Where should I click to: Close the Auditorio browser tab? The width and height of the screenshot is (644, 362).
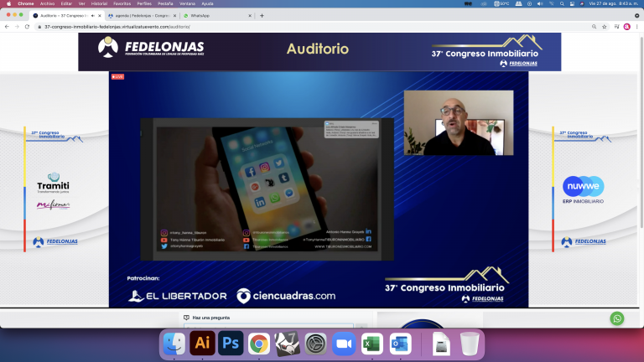tap(100, 16)
